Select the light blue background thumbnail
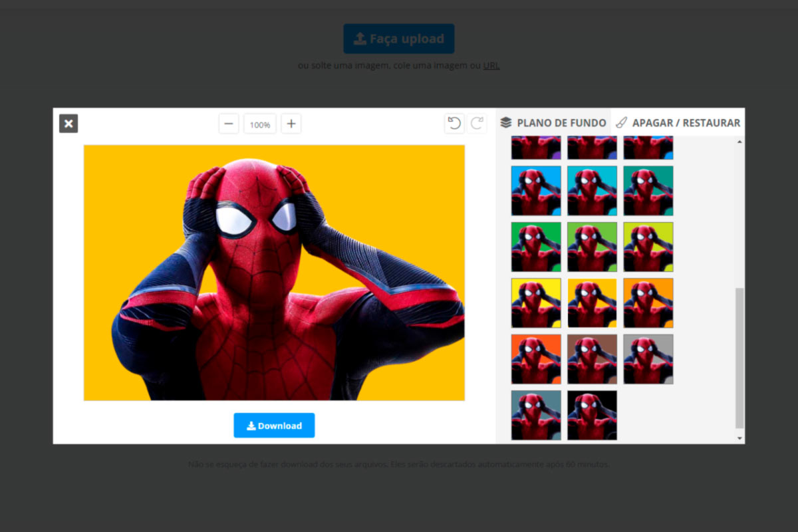798x532 pixels. 536,191
